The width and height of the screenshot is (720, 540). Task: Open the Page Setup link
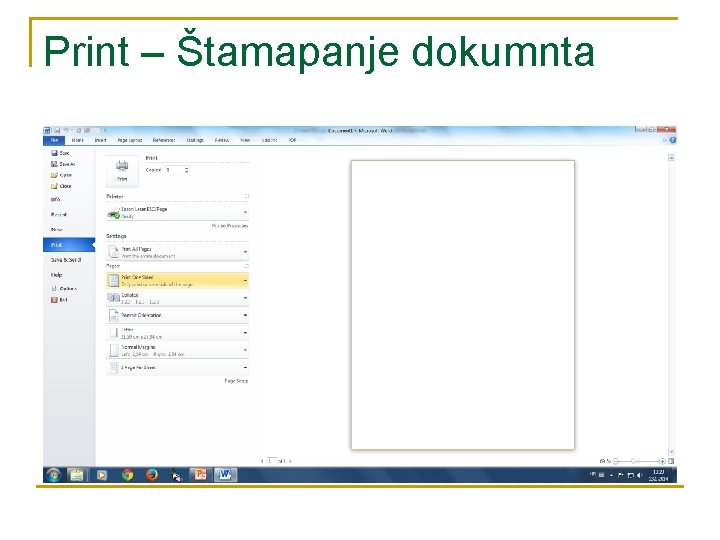coord(236,381)
